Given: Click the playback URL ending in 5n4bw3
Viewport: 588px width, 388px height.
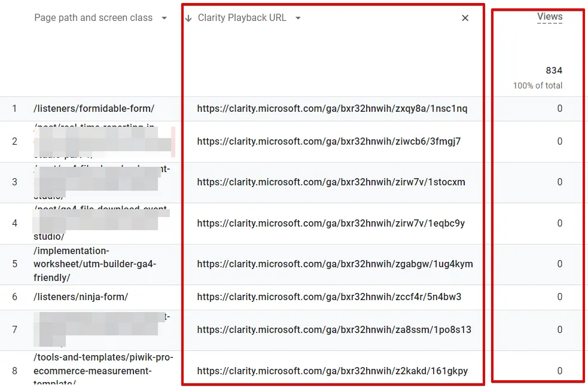Looking at the screenshot, I should click(329, 297).
